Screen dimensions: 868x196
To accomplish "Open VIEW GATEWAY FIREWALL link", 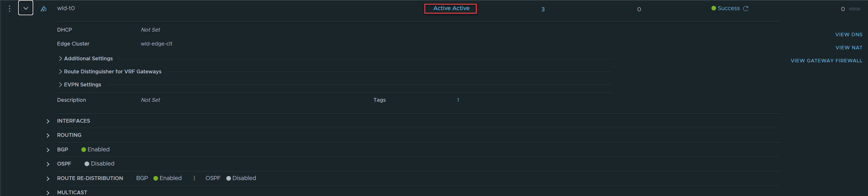I will tap(826, 61).
